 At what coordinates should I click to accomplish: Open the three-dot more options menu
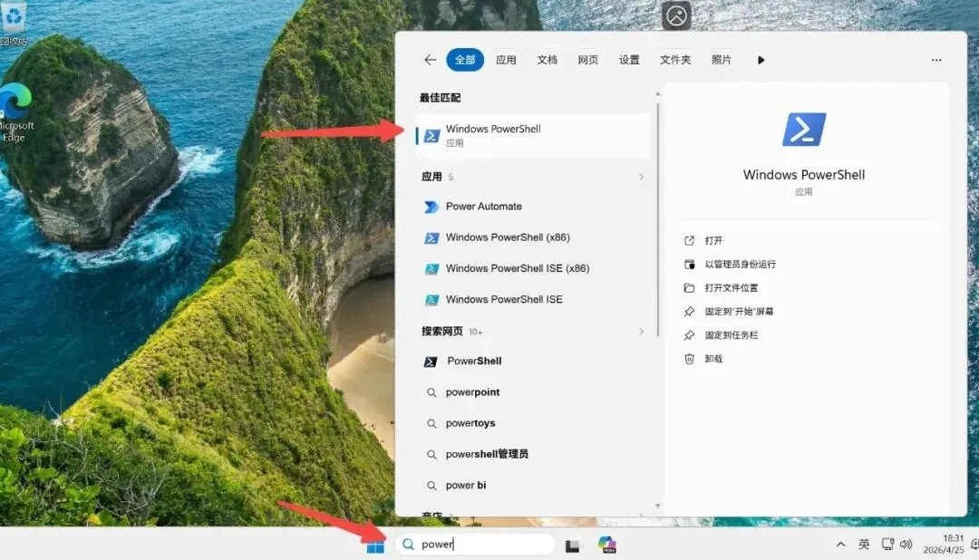[935, 60]
